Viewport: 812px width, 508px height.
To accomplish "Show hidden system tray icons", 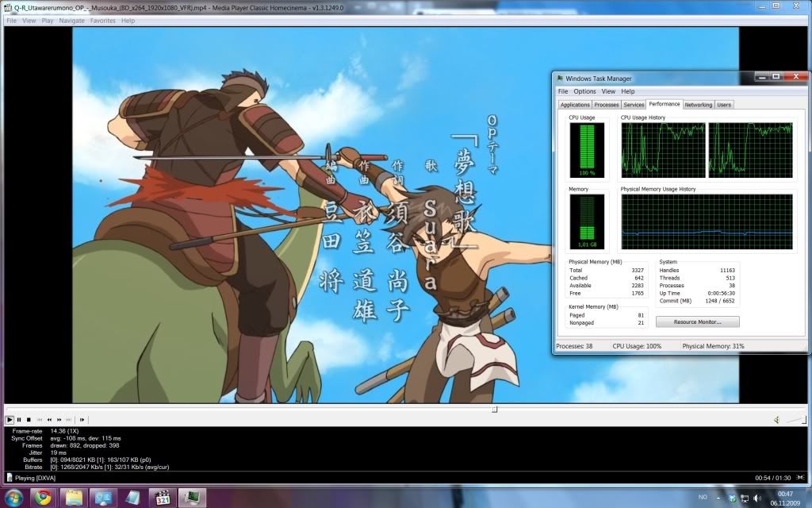I will (718, 498).
